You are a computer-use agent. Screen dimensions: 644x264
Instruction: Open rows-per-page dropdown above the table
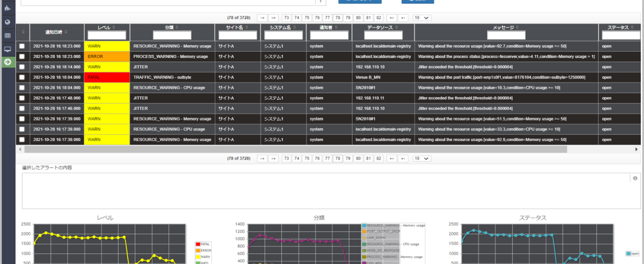pos(422,18)
